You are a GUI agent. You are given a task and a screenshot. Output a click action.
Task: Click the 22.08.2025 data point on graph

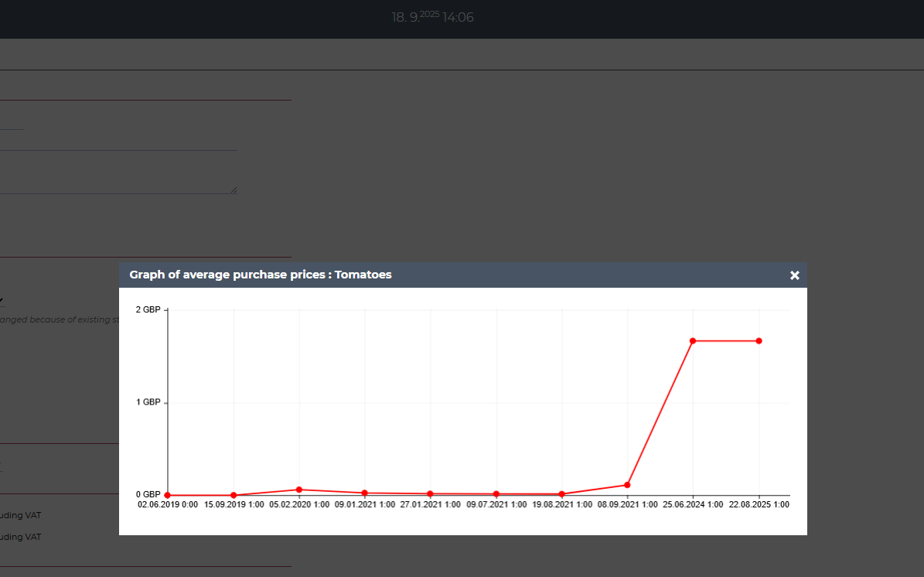(x=759, y=340)
